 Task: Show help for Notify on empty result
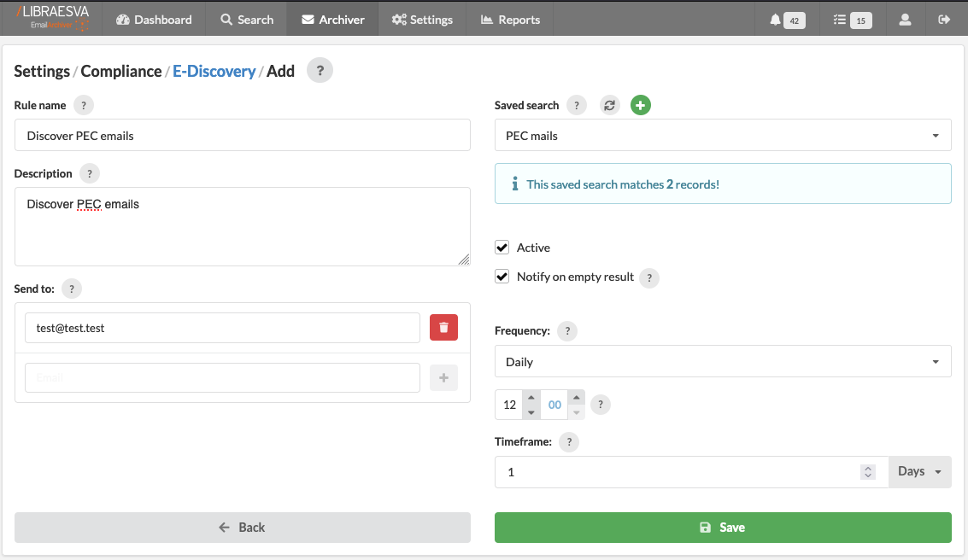click(x=648, y=277)
